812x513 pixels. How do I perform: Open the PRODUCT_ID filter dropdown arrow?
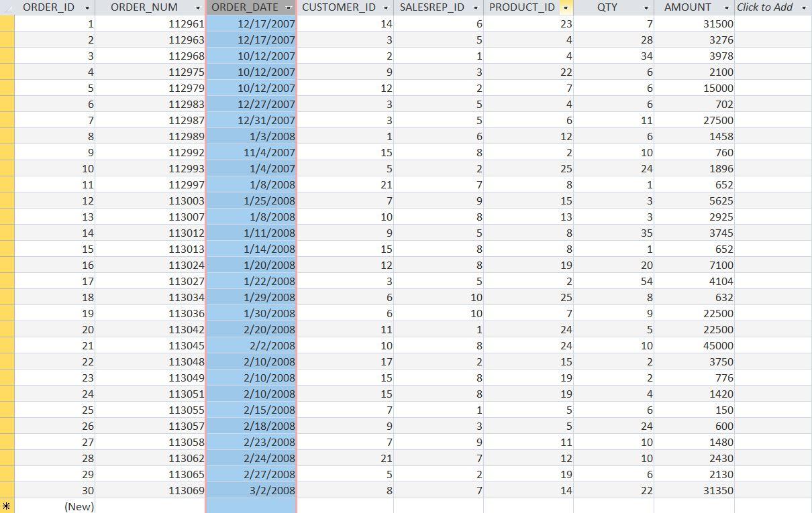pos(564,7)
